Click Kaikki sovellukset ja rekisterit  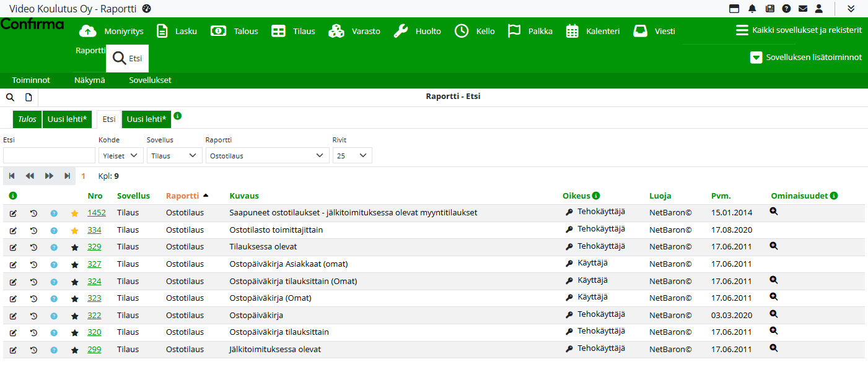(x=799, y=30)
